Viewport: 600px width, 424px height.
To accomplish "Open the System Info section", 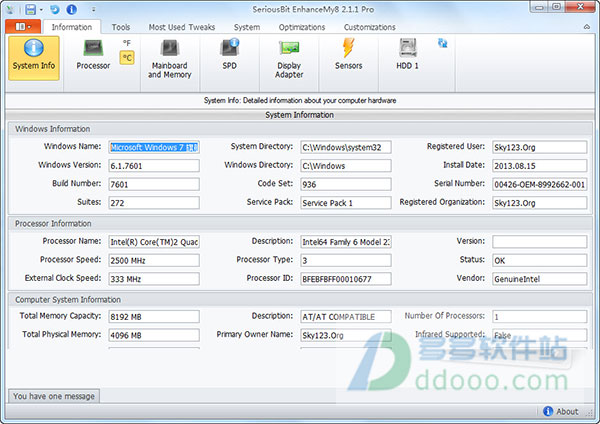I will pyautogui.click(x=34, y=58).
